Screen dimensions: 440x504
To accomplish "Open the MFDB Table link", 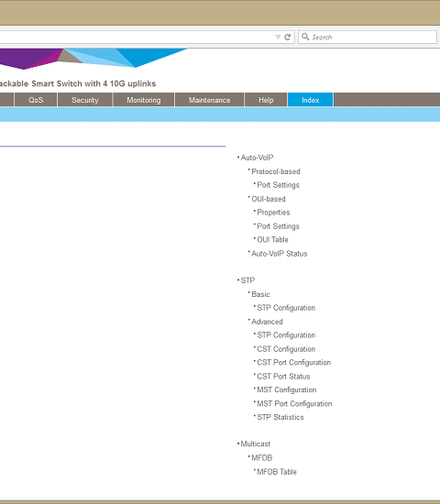I will point(277,472).
